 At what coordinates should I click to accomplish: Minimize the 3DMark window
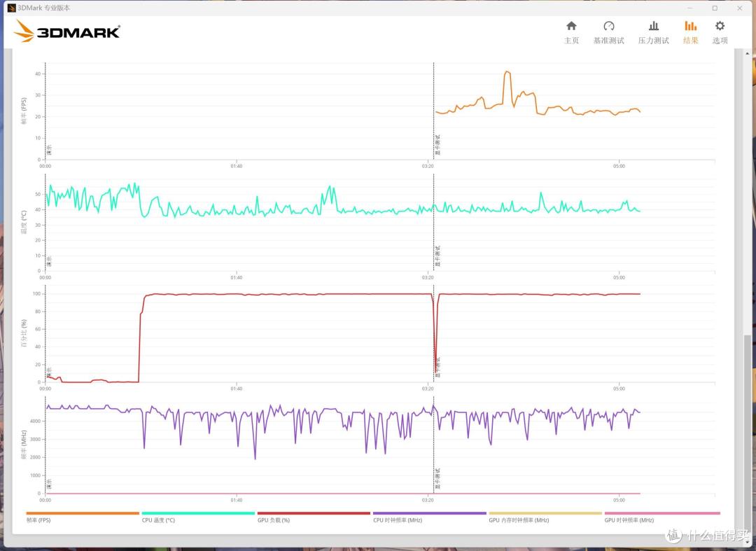click(690, 8)
